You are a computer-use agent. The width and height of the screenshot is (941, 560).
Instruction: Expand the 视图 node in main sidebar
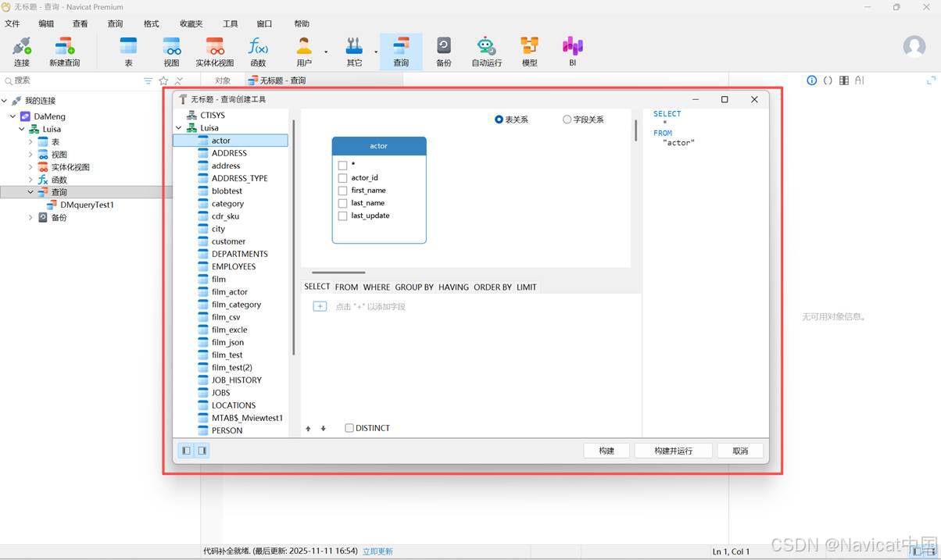coord(30,154)
